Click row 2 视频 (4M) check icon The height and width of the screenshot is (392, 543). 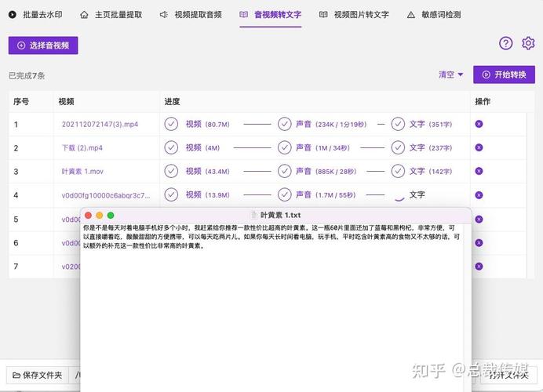171,147
